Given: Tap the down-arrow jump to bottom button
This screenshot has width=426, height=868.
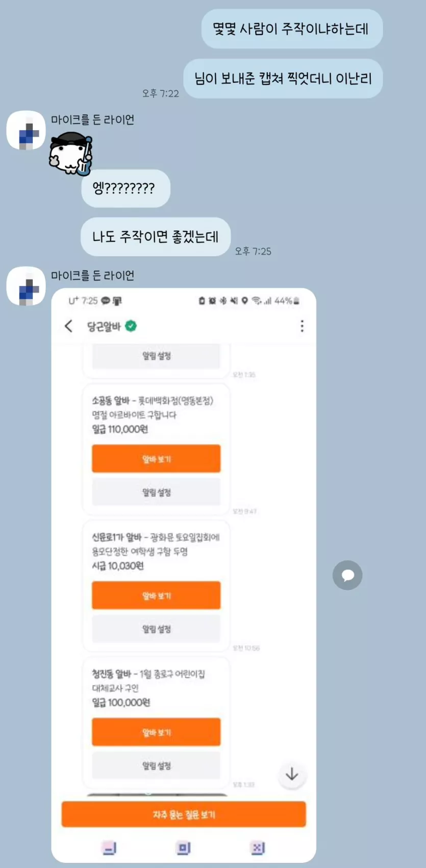Looking at the screenshot, I should [292, 774].
